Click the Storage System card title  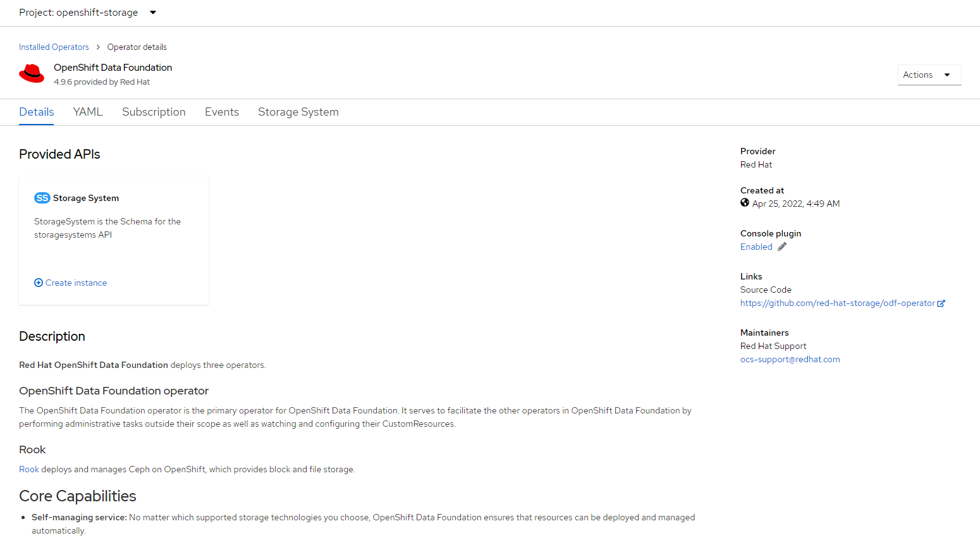(86, 198)
